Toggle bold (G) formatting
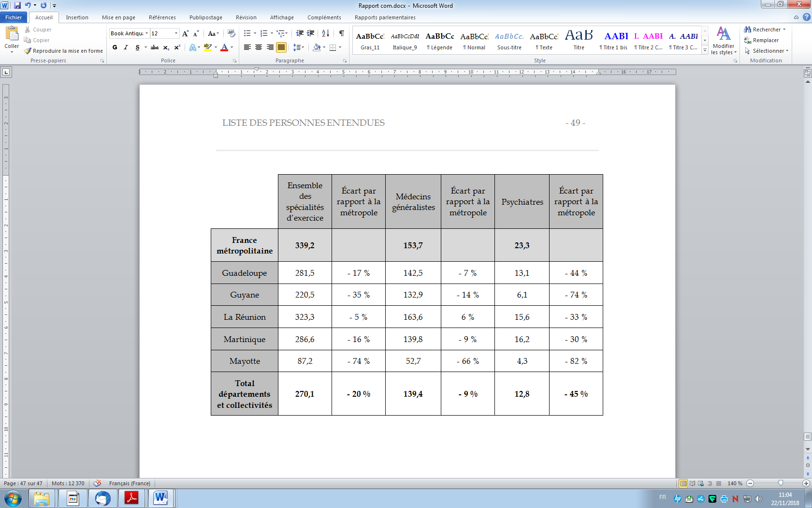The image size is (812, 508). coord(115,47)
